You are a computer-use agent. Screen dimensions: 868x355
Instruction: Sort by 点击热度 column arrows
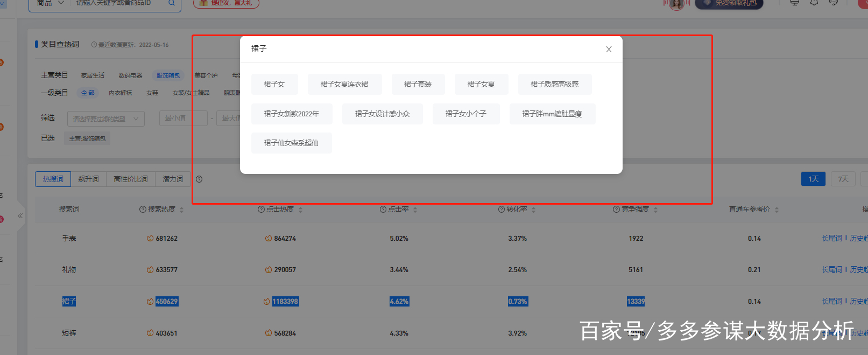click(x=301, y=210)
